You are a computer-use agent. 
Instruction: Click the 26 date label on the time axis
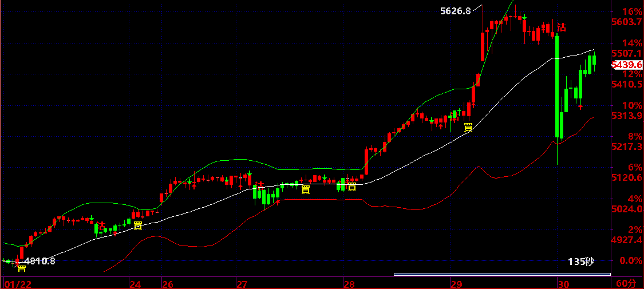[x=168, y=284]
